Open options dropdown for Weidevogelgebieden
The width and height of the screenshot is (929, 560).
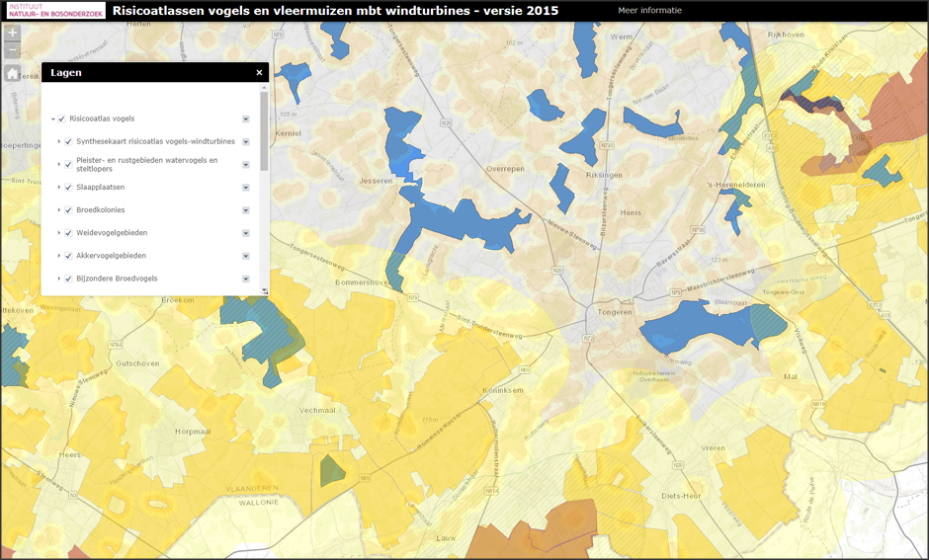(246, 233)
